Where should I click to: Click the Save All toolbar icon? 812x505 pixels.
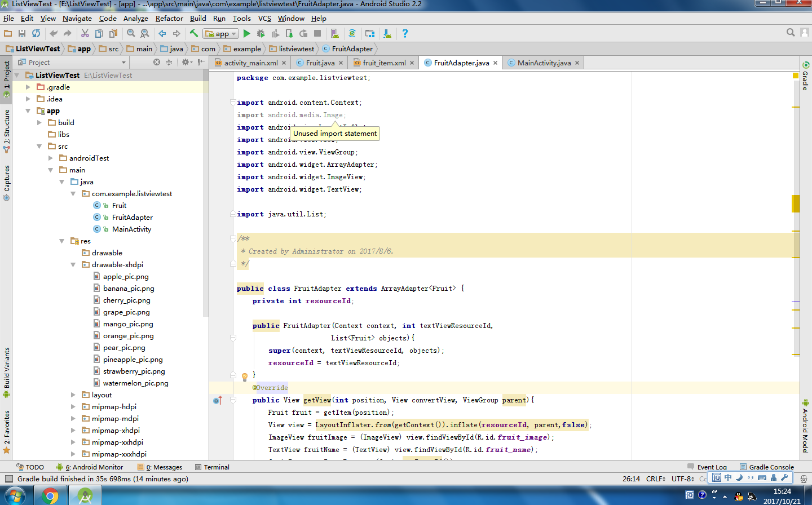pyautogui.click(x=22, y=33)
